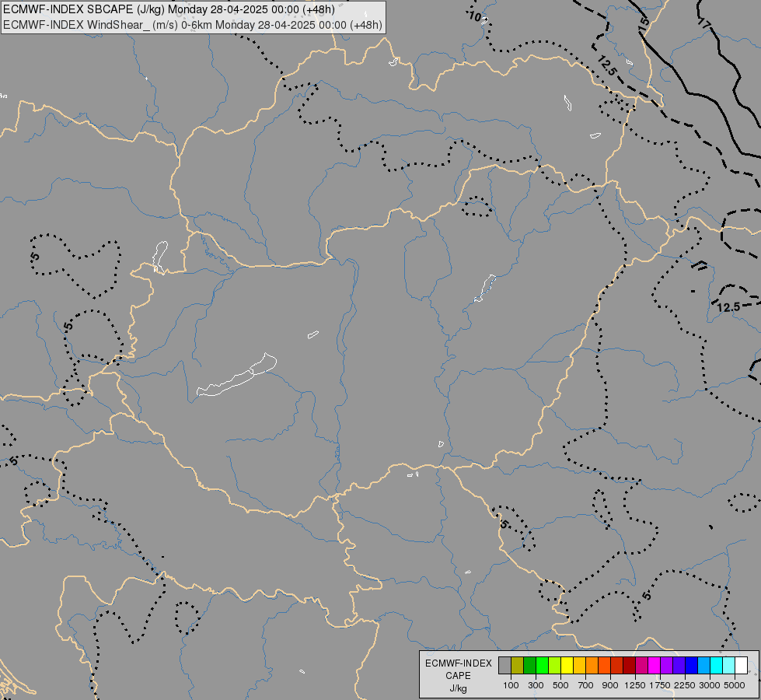Viewport: 761px width, 700px height.
Task: Select the pure blue swatch right of 2250
Action: (x=691, y=665)
